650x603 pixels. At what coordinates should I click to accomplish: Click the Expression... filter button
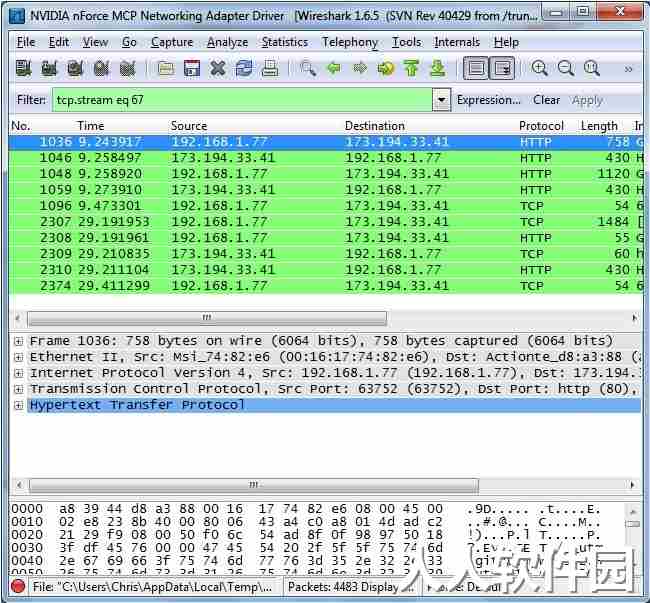pyautogui.click(x=489, y=100)
